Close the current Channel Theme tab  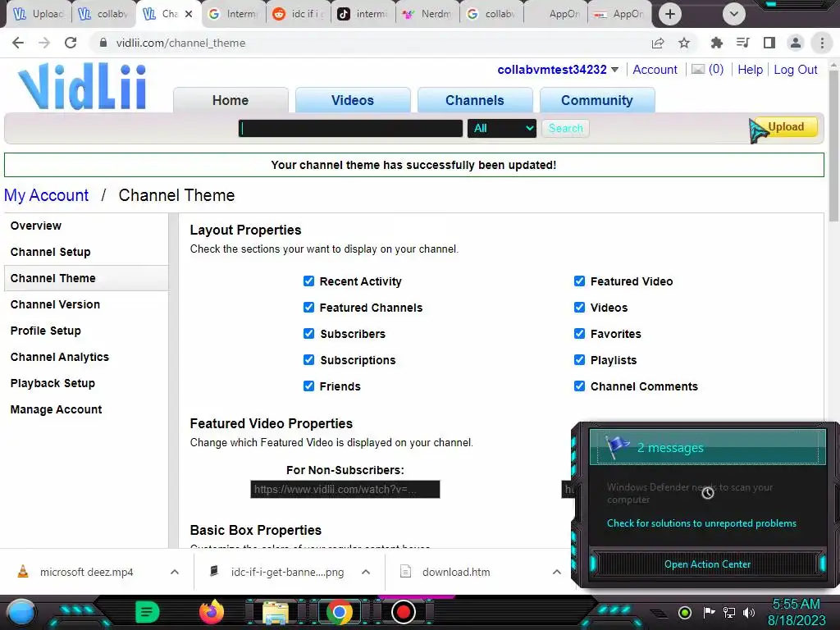189,14
